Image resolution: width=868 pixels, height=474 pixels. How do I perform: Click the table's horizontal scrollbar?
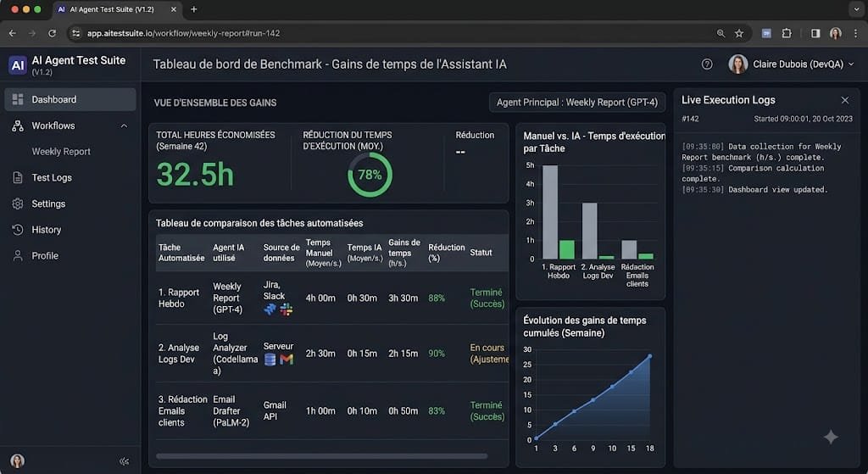321,456
